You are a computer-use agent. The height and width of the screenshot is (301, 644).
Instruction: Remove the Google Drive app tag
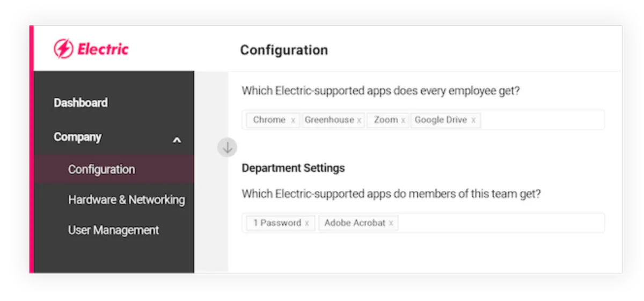click(x=473, y=120)
